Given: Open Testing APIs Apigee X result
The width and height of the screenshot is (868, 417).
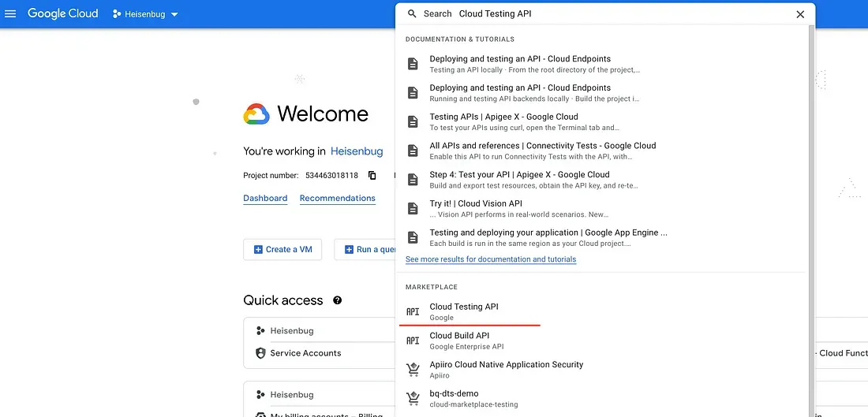Looking at the screenshot, I should 600,121.
